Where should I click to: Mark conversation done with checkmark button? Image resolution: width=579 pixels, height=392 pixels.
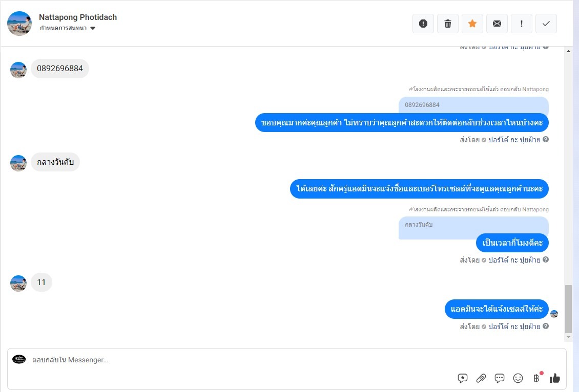(x=546, y=24)
